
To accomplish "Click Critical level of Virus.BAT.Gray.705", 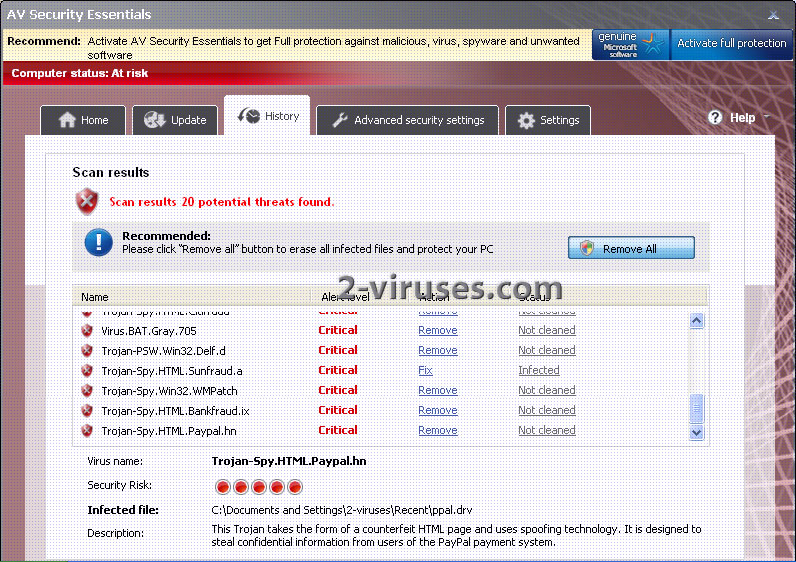I will (x=338, y=330).
